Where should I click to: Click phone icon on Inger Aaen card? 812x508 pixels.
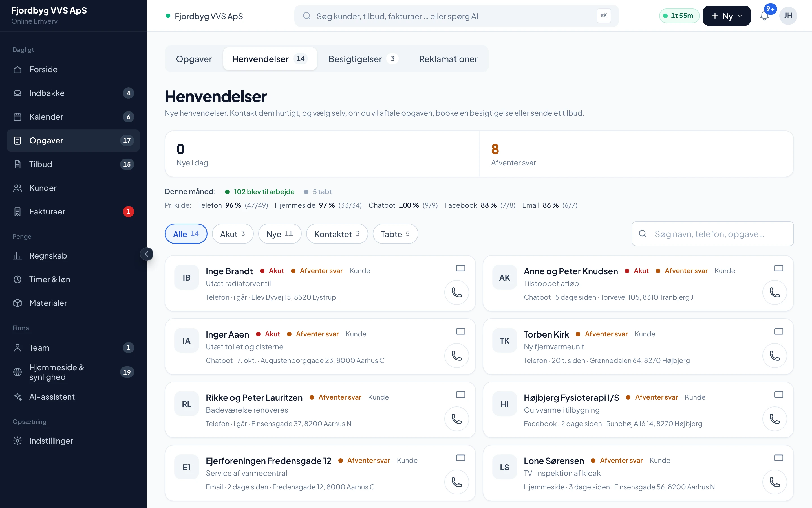click(456, 356)
